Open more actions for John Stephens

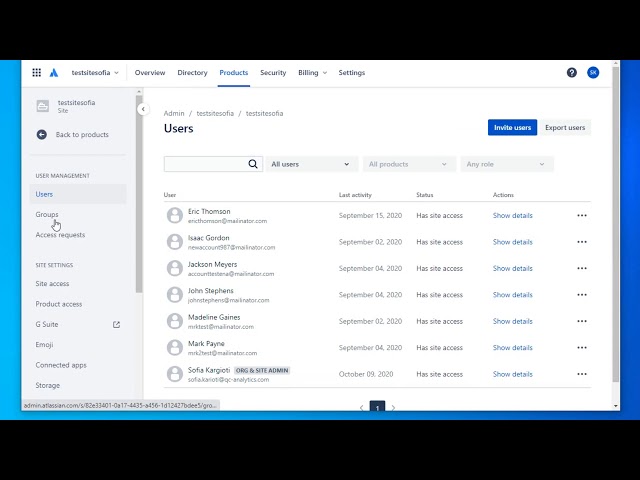coord(582,295)
